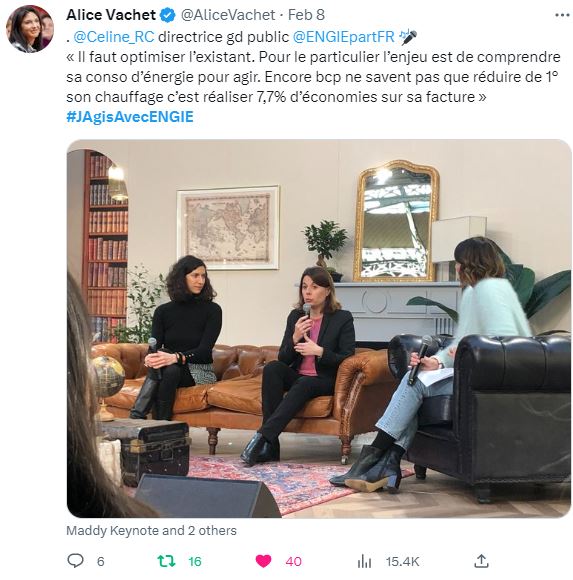
Task: Open Alice Vachet's profile avatar
Action: click(x=30, y=29)
